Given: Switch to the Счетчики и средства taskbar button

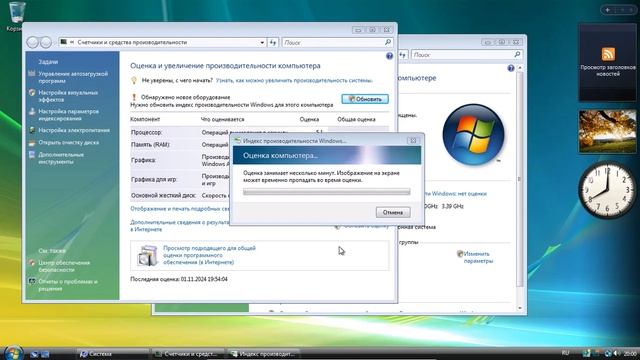Looking at the screenshot, I should coord(188,354).
